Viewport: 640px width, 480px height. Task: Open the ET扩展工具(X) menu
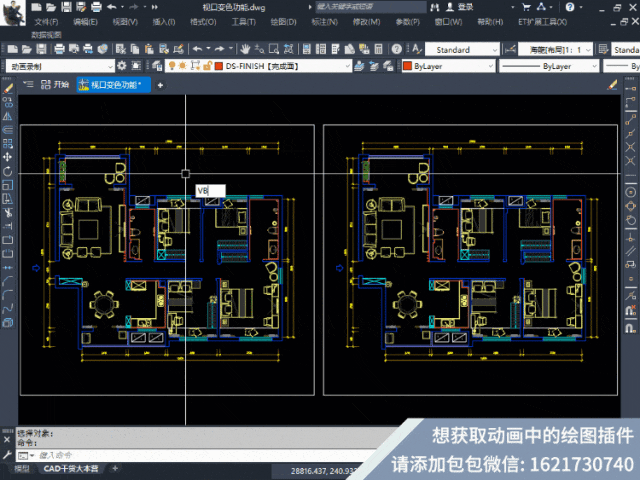click(542, 22)
